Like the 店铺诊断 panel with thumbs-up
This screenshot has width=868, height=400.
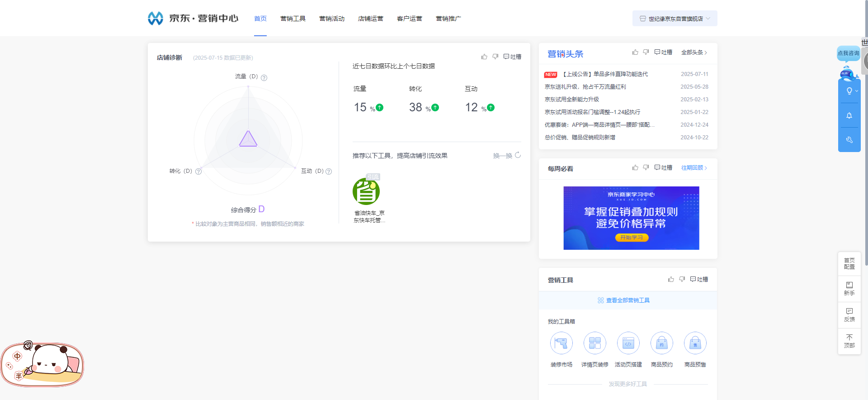484,57
